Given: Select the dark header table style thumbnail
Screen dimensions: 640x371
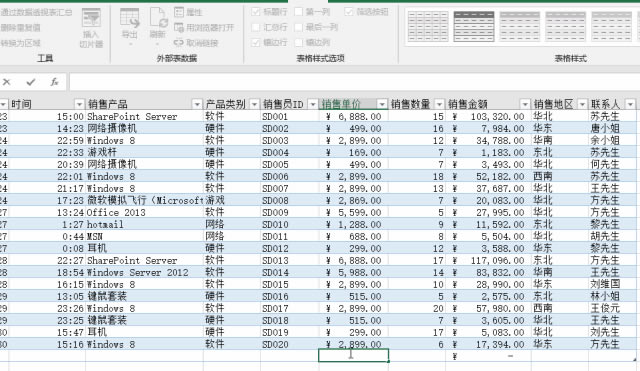Looking at the screenshot, I should click(x=474, y=27).
